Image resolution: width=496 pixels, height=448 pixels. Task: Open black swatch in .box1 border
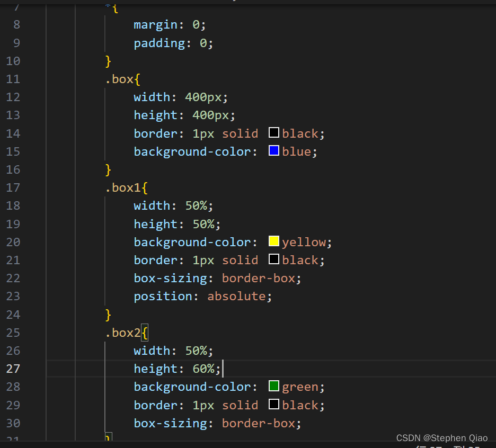(x=273, y=259)
